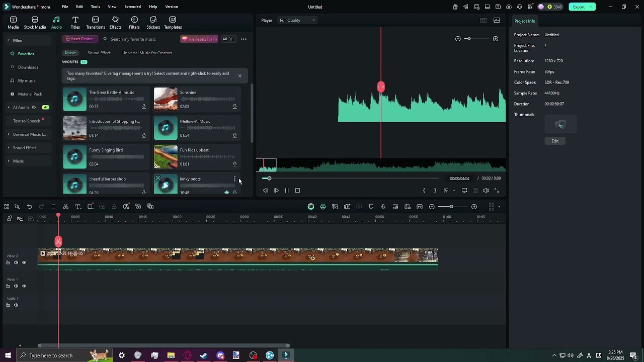Open the Full Quality dropdown

297,21
